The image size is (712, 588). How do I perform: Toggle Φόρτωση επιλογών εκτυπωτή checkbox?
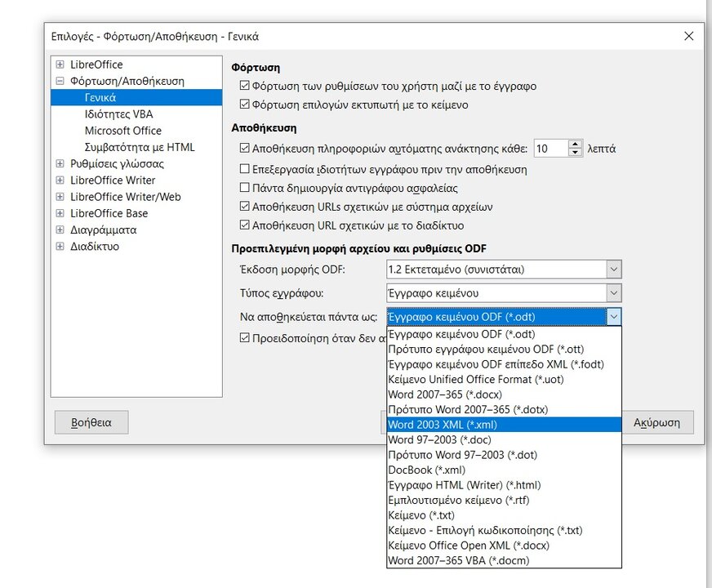click(x=244, y=105)
